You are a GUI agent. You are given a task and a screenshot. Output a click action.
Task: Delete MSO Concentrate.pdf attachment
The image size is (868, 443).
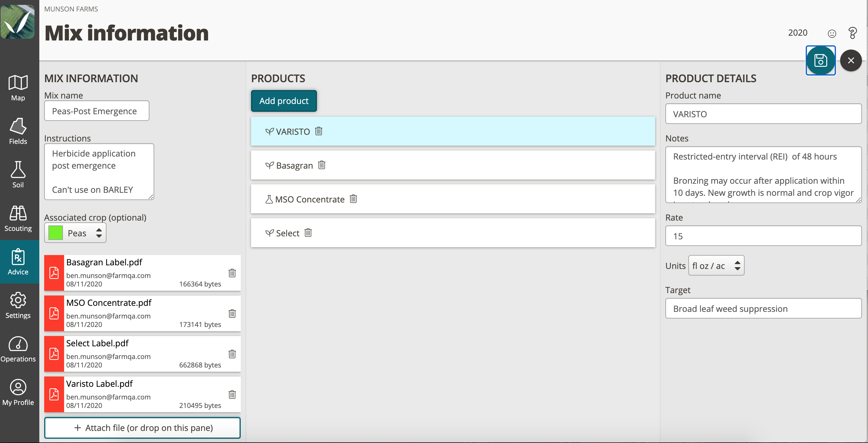[232, 313]
